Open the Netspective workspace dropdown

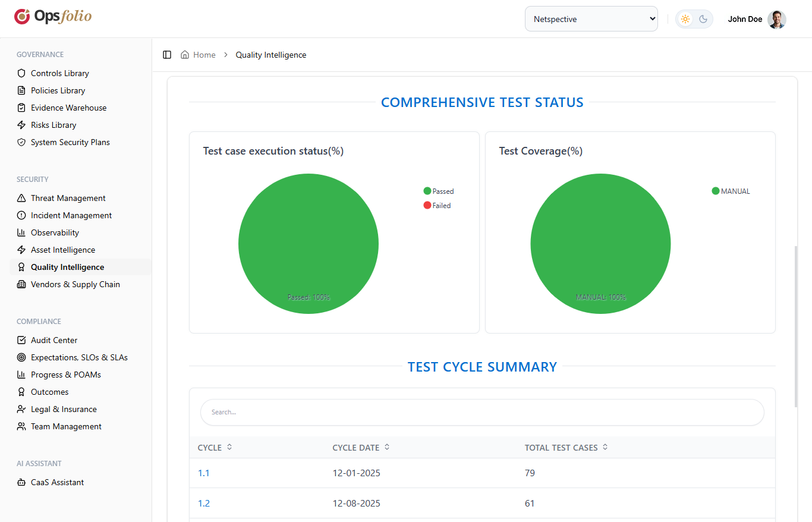pos(591,18)
